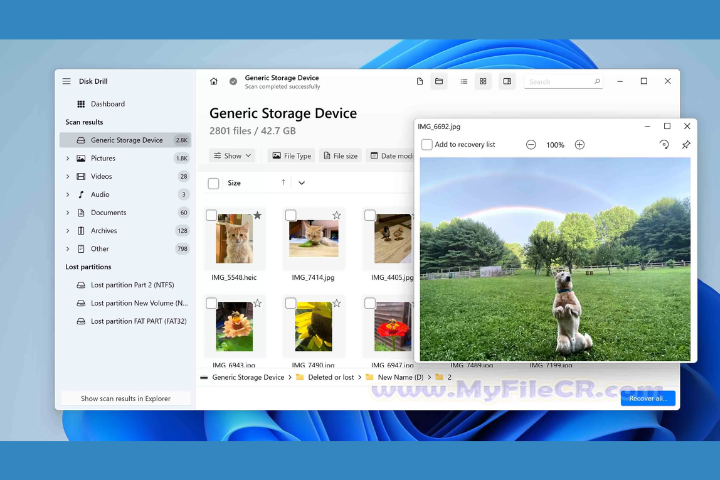Star the IMG_6943.jpg thumbnail

(x=258, y=303)
